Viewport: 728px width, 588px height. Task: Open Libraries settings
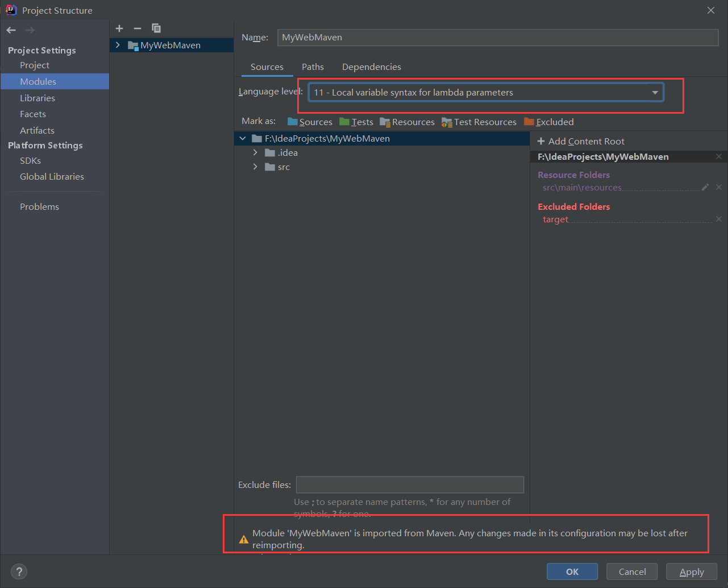click(x=38, y=98)
